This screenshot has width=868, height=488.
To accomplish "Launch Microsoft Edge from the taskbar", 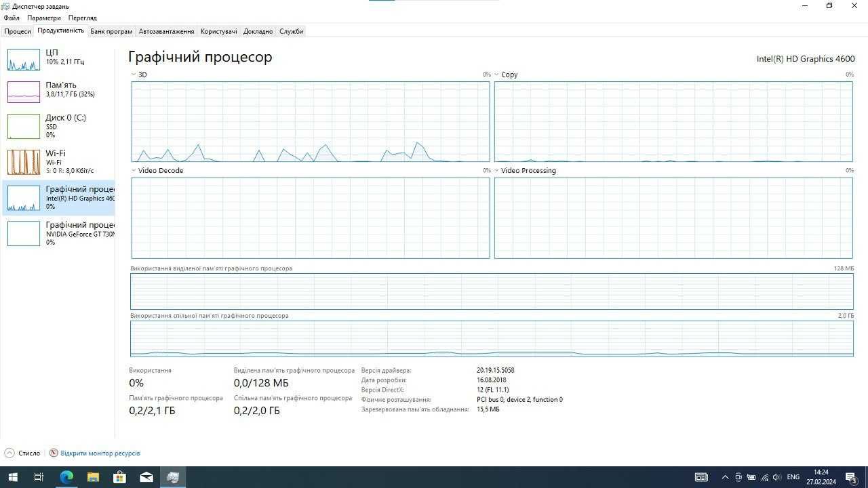I will [66, 477].
